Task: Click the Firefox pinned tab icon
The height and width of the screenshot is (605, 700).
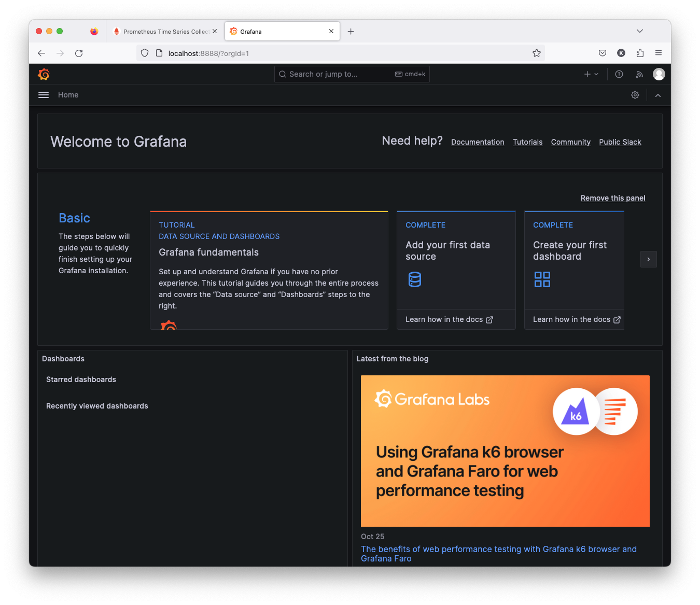Action: [x=94, y=31]
